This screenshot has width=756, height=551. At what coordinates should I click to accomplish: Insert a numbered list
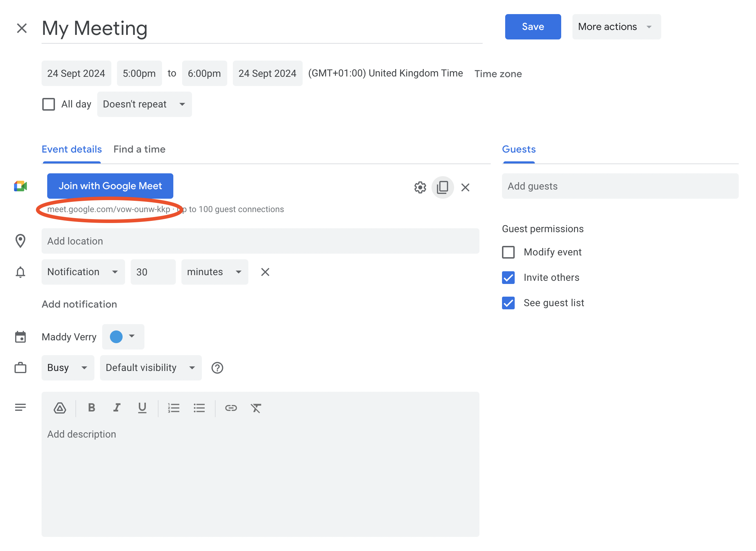pos(174,408)
